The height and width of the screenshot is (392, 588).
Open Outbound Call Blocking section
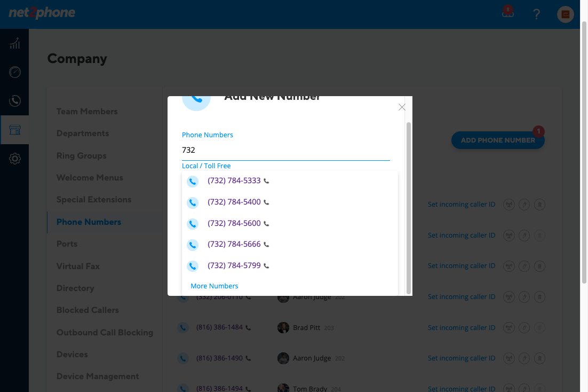105,333
